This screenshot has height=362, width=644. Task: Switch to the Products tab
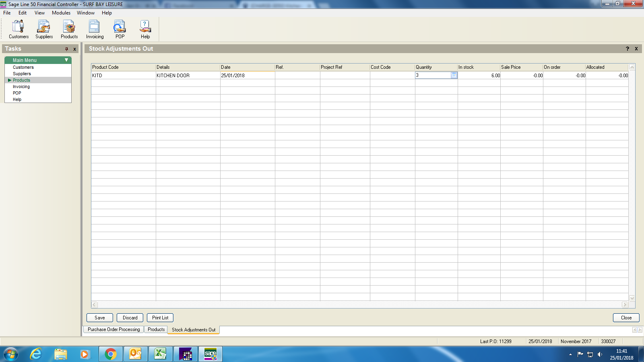click(156, 329)
